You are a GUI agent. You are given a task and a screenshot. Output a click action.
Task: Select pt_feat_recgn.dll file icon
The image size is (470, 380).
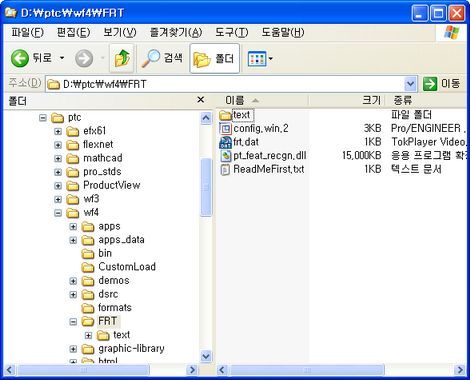pos(226,156)
